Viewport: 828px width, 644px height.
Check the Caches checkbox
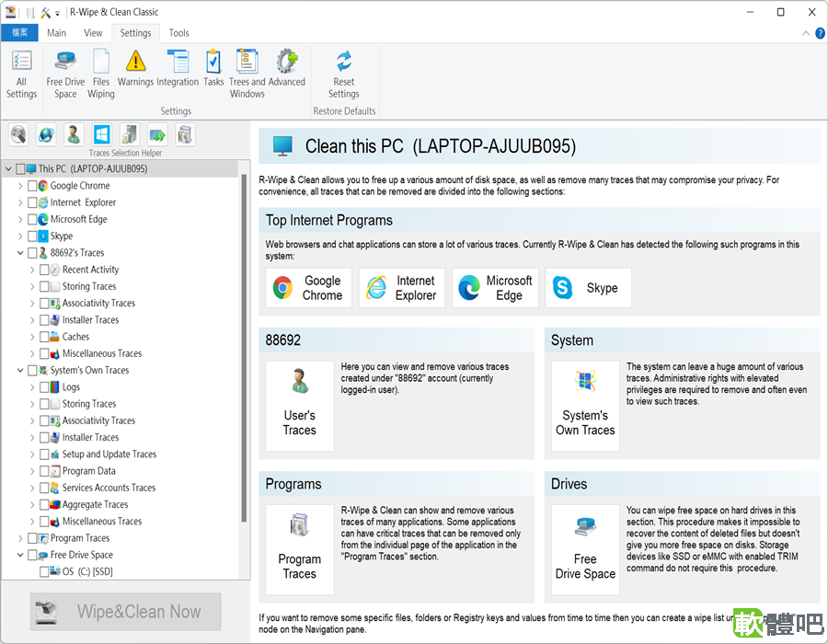(x=44, y=337)
